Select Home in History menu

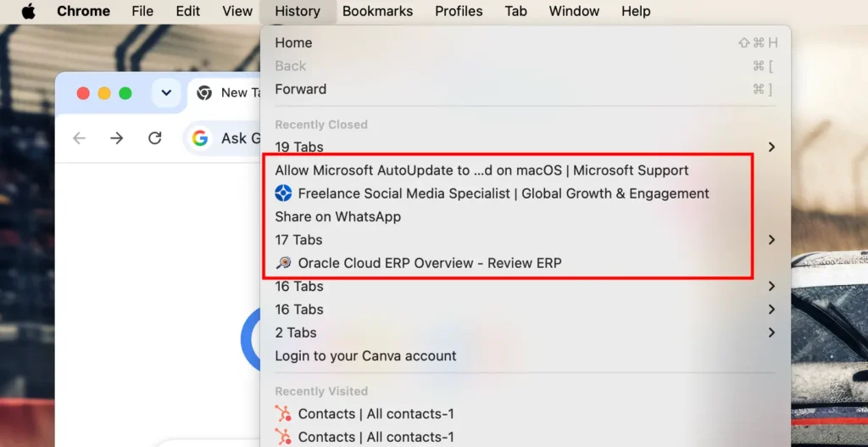click(526, 42)
